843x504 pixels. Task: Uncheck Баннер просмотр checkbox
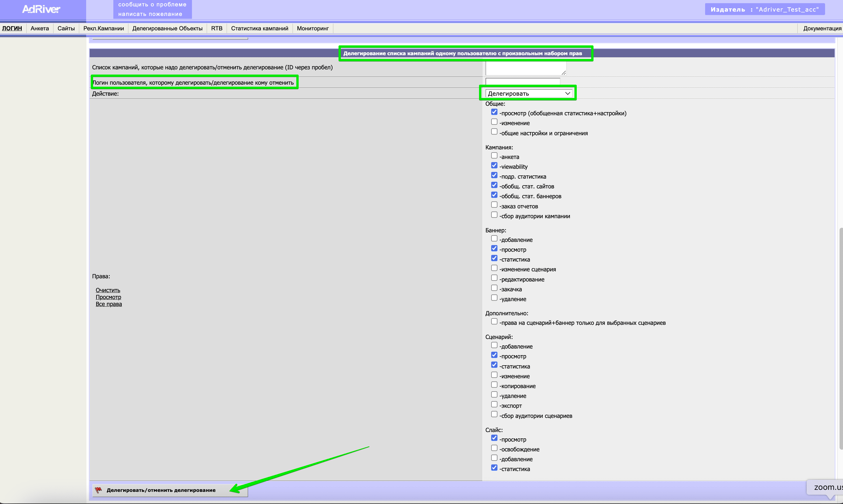494,248
